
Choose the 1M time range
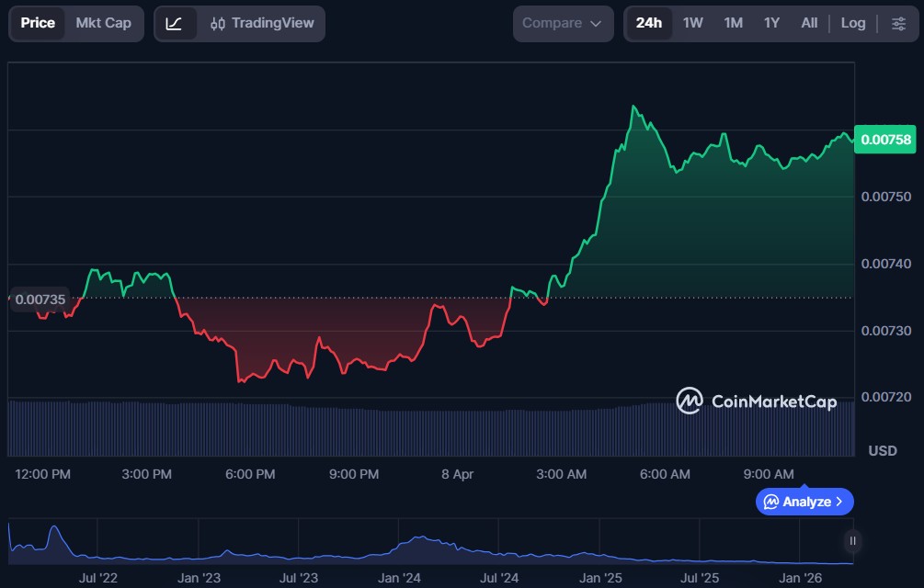[x=733, y=23]
